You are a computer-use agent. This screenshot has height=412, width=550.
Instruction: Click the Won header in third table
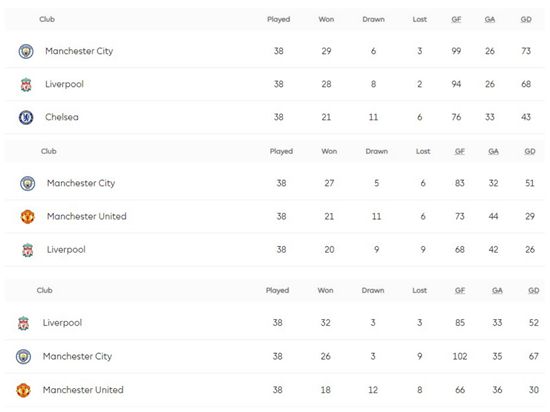(326, 290)
